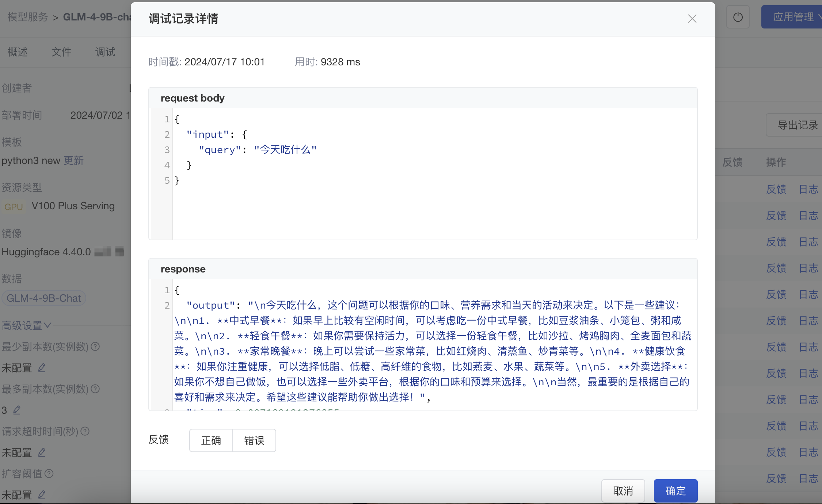Viewport: 822px width, 504px height.
Task: Show help for 最少副本数 setting
Action: click(95, 346)
